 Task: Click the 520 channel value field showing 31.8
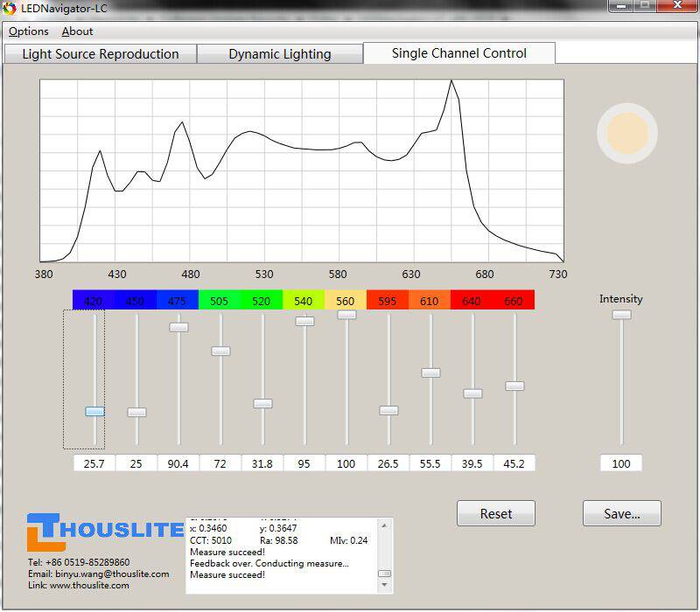pyautogui.click(x=262, y=463)
